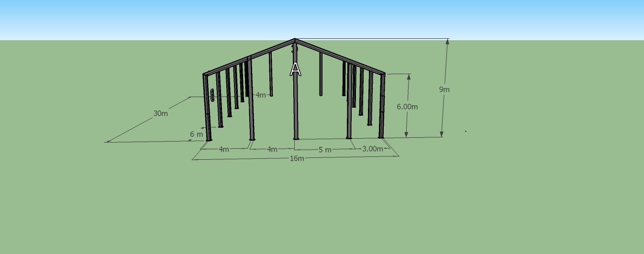The image size is (644, 254).
Task: Select the roof ridge apex point
Action: point(295,39)
